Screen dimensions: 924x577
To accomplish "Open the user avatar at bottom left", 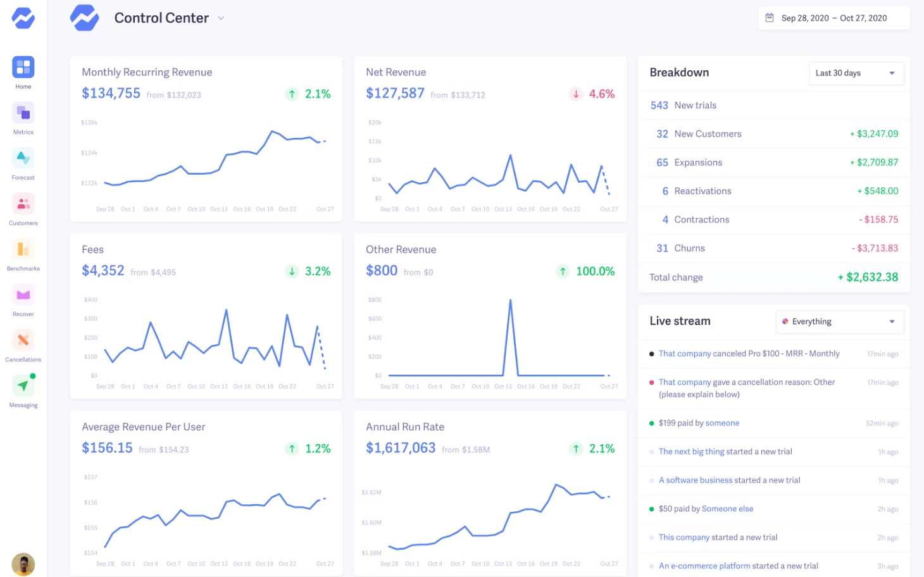I will point(23,564).
